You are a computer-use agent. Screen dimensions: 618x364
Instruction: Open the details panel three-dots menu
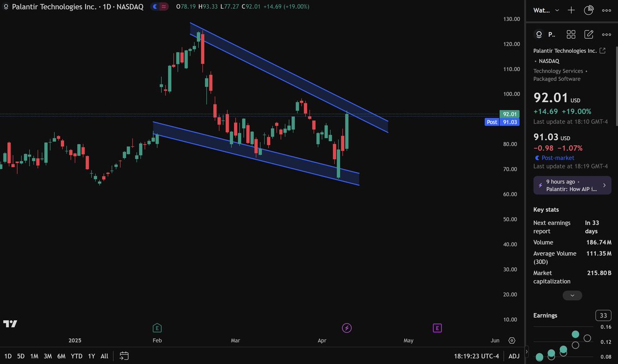606,34
